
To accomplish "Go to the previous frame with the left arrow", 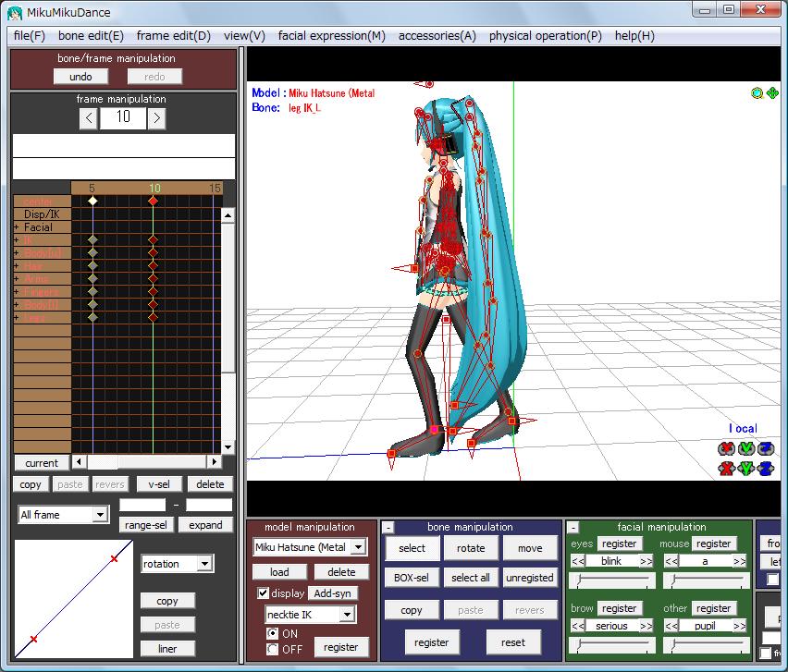I will [x=89, y=118].
